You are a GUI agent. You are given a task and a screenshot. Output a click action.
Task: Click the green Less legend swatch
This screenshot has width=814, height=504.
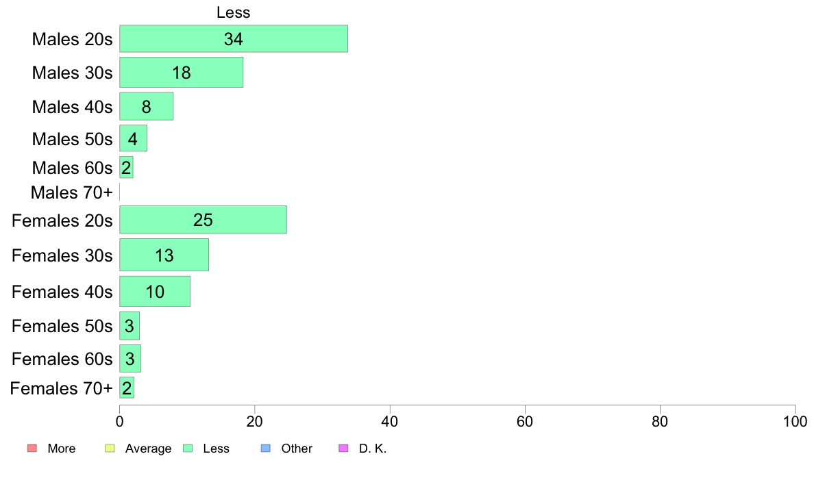coord(188,448)
